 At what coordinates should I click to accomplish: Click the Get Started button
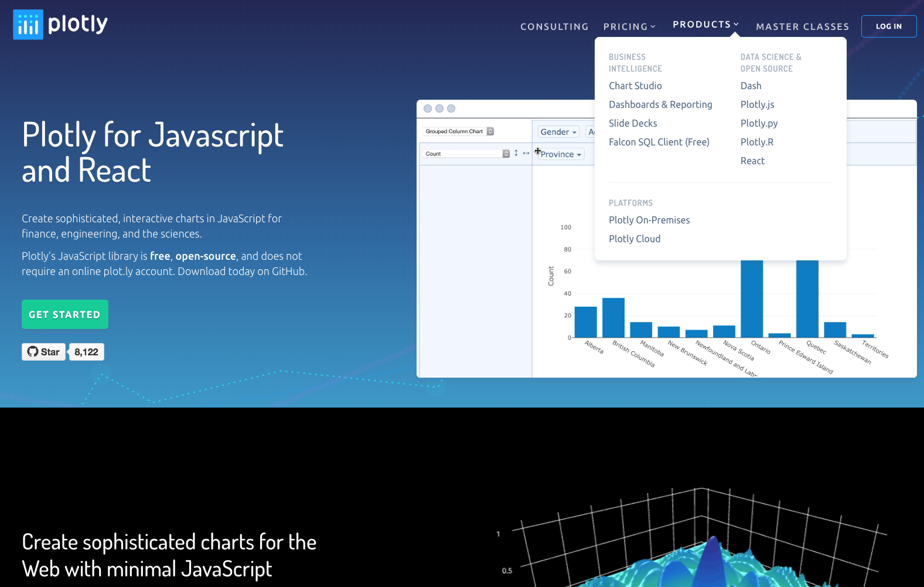coord(65,314)
